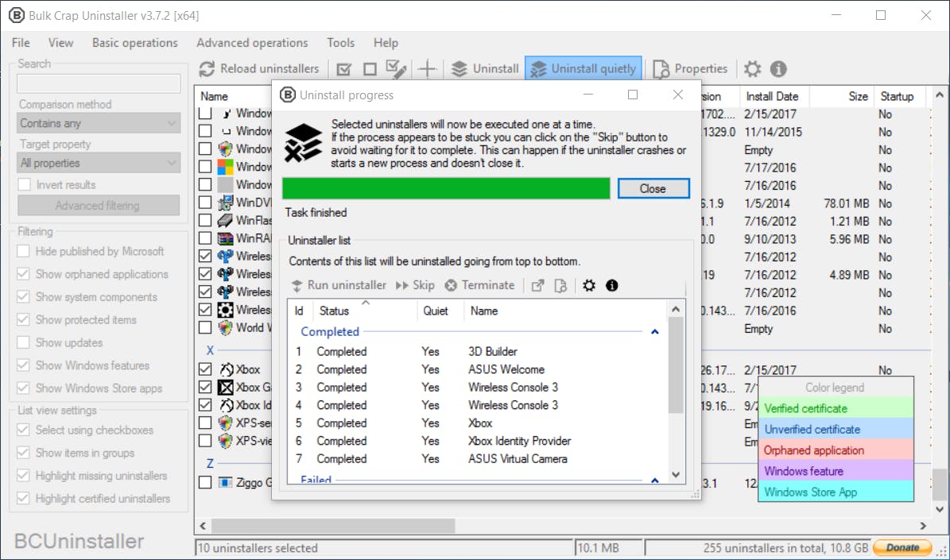The image size is (950, 560).
Task: Click the Close button in progress dialog
Action: (653, 189)
